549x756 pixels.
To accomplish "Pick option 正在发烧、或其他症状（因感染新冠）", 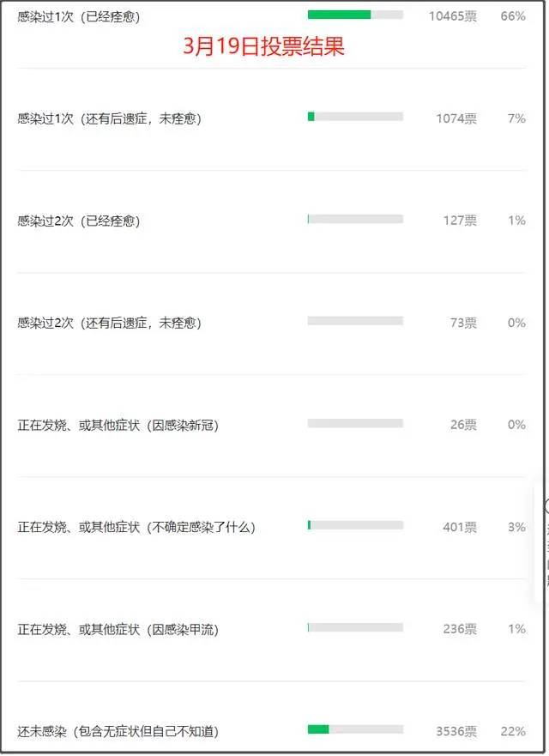I will pyautogui.click(x=118, y=425).
